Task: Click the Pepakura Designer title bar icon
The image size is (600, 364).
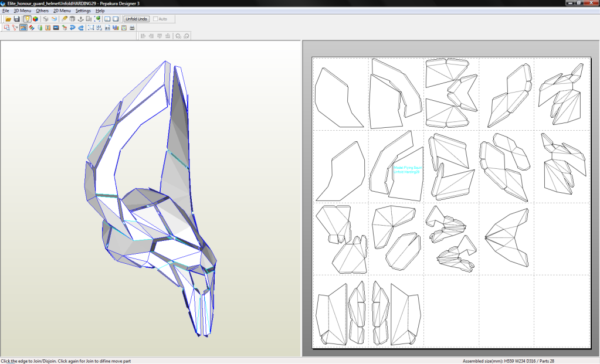Action: [3, 4]
